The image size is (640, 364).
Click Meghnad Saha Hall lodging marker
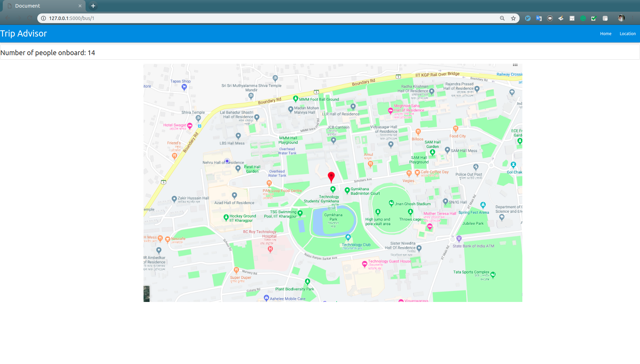click(391, 111)
